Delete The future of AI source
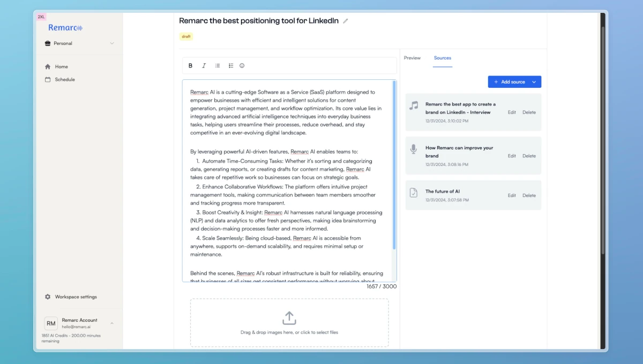 (529, 195)
